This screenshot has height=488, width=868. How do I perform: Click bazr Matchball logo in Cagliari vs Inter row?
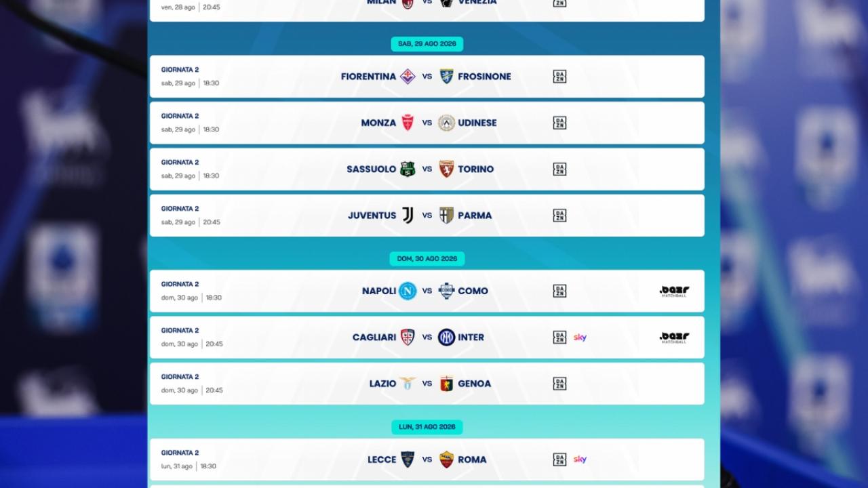(674, 337)
